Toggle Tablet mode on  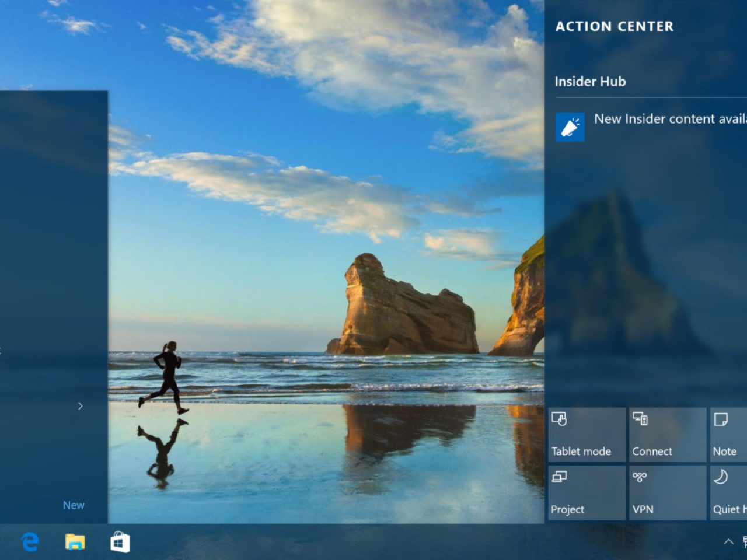coord(586,435)
